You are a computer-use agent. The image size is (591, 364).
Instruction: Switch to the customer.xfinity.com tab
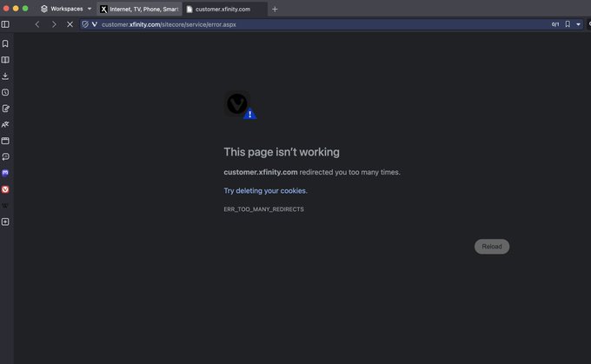224,9
